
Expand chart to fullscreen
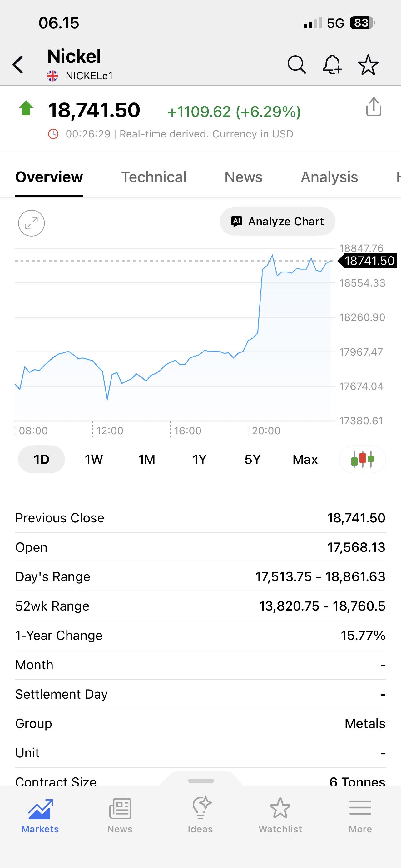(31, 223)
